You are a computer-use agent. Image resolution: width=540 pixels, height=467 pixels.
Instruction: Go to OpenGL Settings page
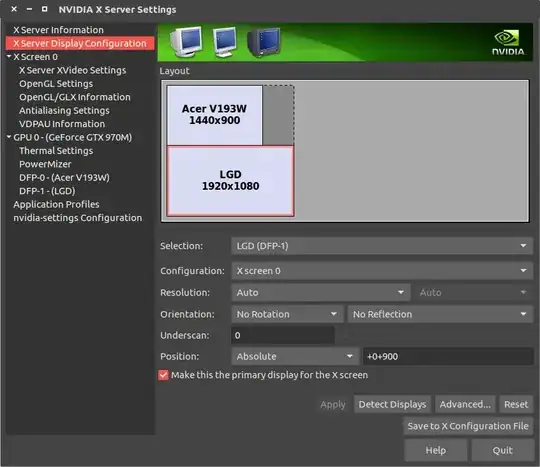(x=56, y=84)
